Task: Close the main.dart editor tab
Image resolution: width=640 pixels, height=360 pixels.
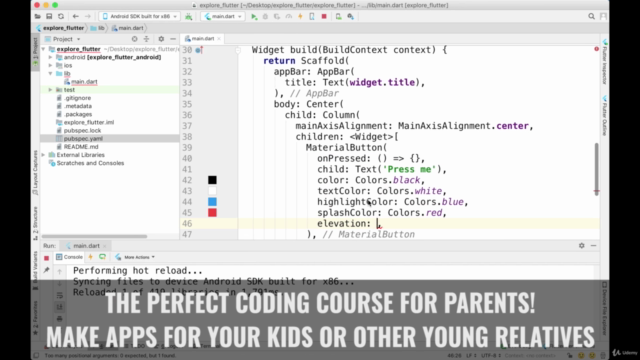Action: pyautogui.click(x=219, y=38)
